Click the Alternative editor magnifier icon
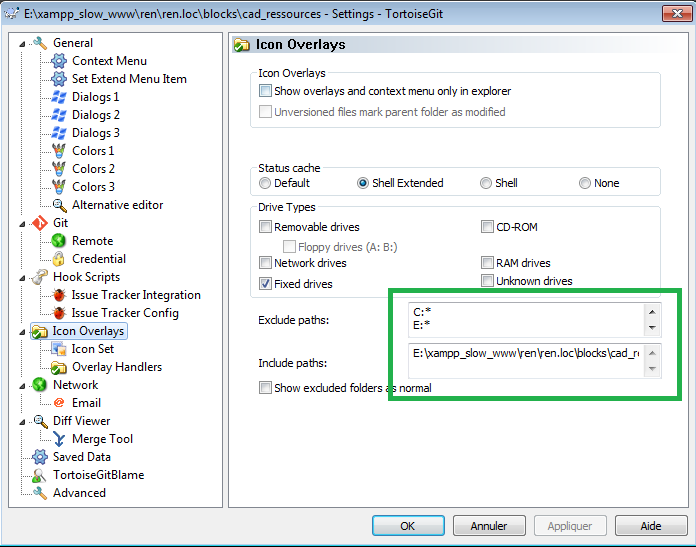Viewport: 696px width, 547px height. tap(59, 205)
